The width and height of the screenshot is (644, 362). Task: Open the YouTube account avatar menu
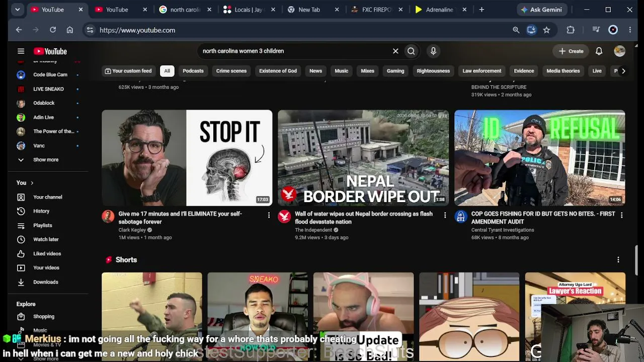point(619,51)
